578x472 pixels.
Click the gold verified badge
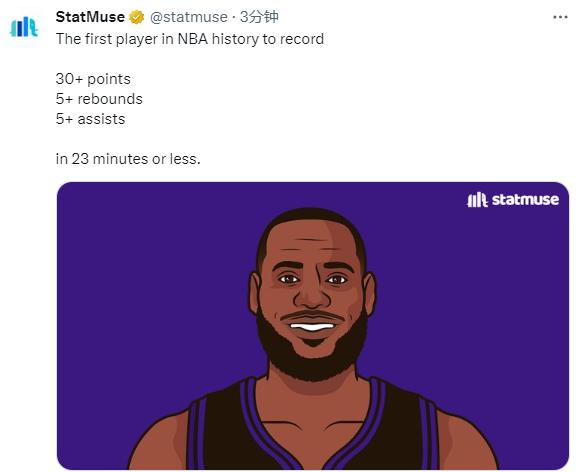[x=137, y=17]
